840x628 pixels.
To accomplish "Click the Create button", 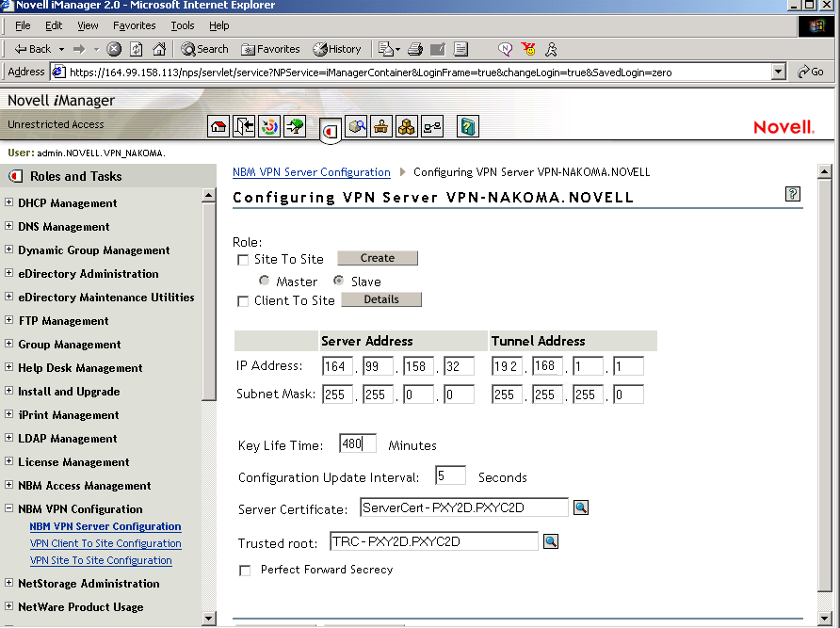I will click(377, 258).
